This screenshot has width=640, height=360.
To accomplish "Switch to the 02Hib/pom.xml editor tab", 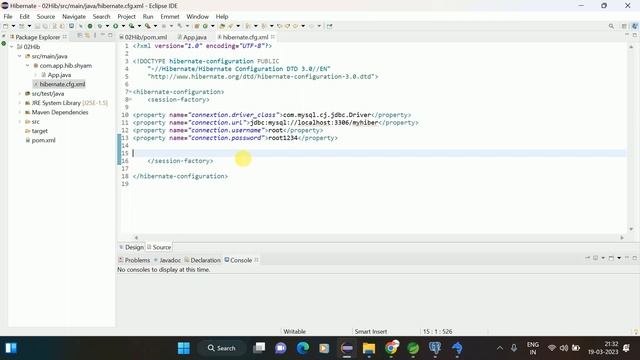I will pyautogui.click(x=143, y=37).
